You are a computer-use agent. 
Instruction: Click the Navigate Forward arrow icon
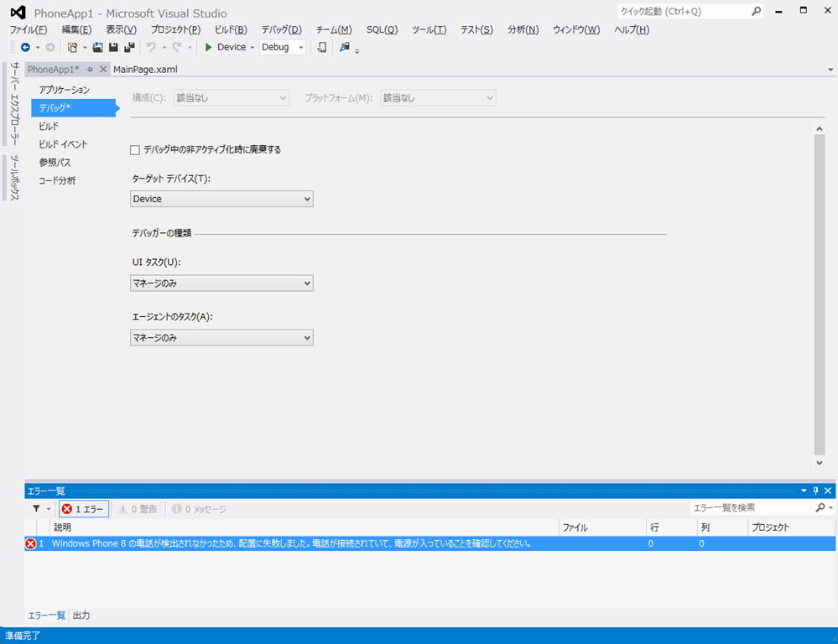50,48
